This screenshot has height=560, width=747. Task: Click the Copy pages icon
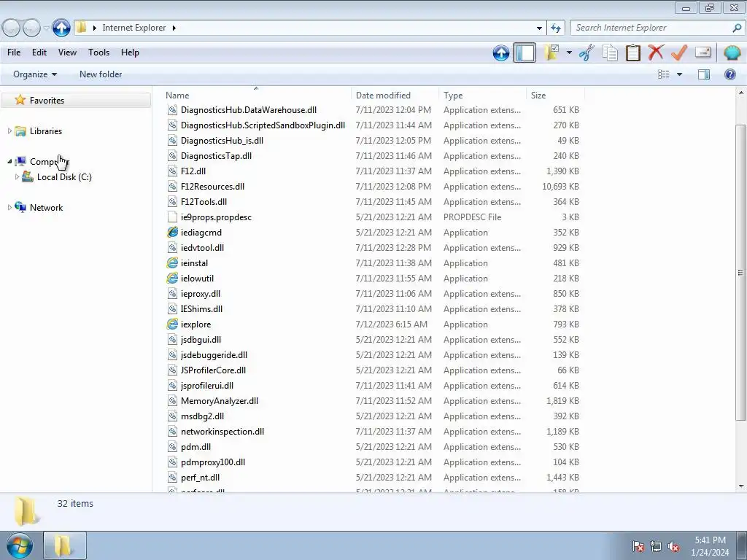click(610, 52)
